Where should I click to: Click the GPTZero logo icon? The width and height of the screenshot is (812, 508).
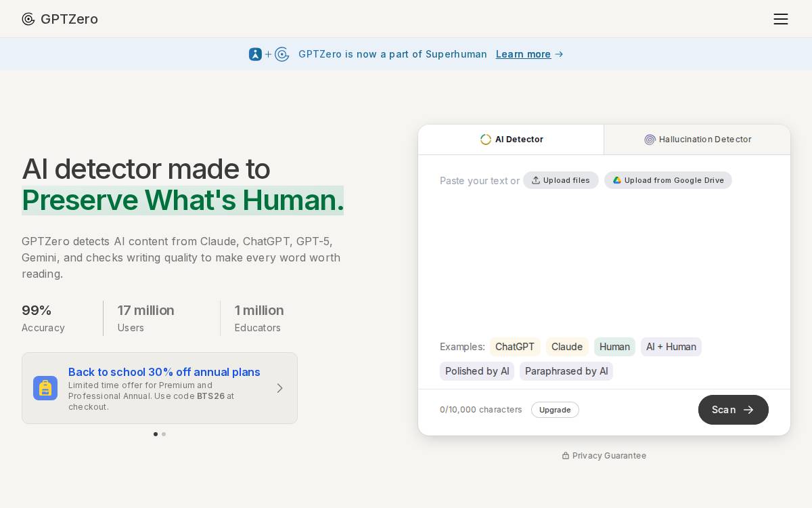click(x=28, y=19)
